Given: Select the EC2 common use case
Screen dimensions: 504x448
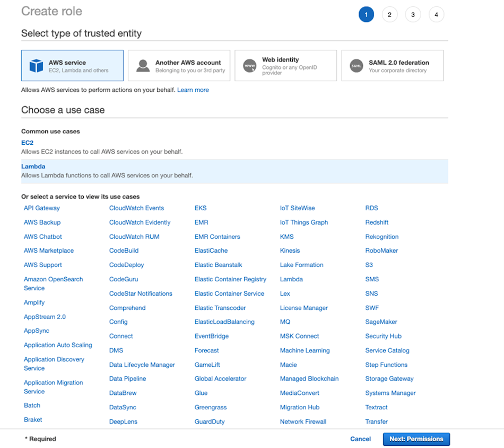Looking at the screenshot, I should [x=27, y=142].
